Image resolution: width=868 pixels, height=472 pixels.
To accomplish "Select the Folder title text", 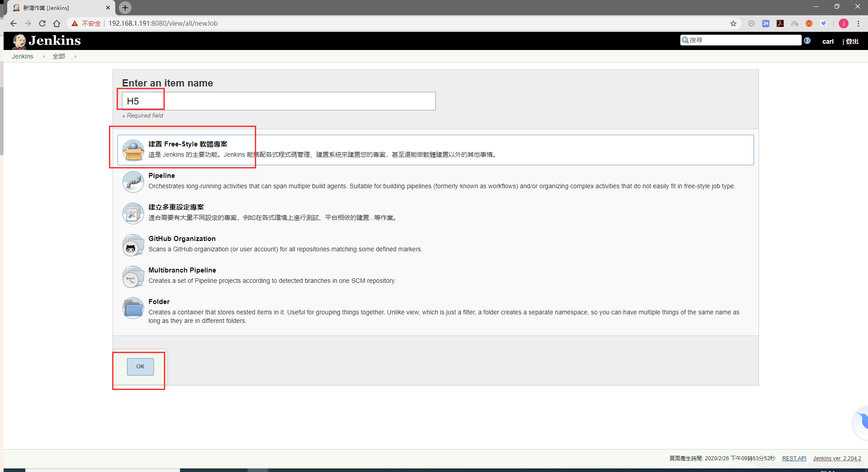I will pyautogui.click(x=159, y=302).
